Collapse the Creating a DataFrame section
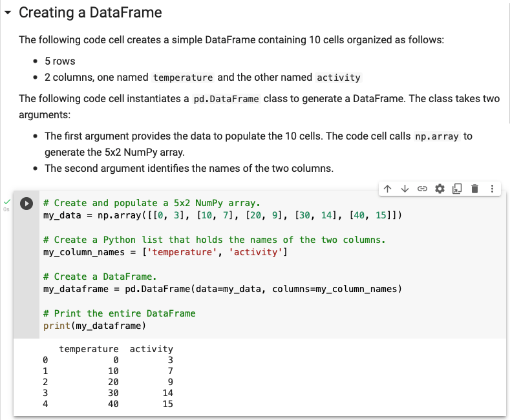 click(8, 13)
